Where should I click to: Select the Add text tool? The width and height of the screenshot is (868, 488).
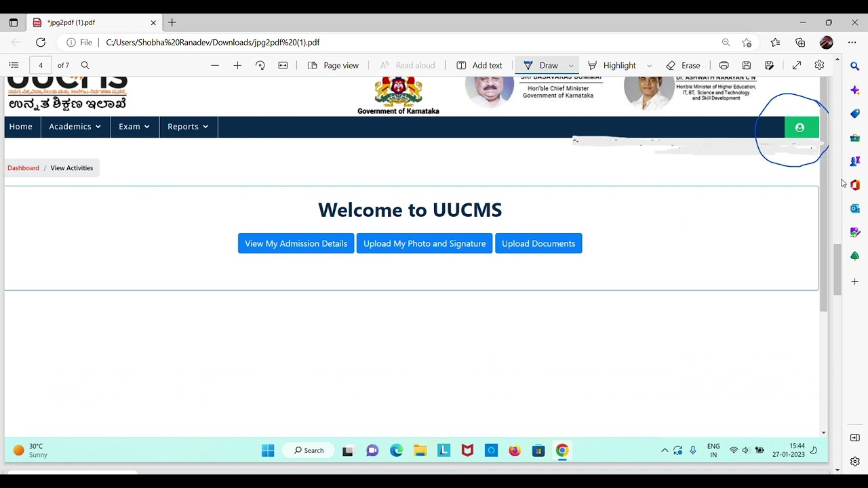(479, 65)
